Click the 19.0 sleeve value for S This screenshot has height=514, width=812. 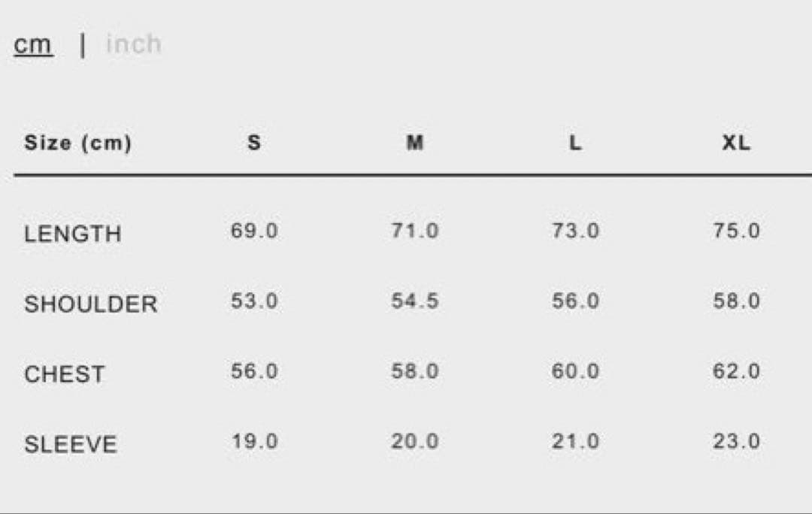[x=254, y=442]
